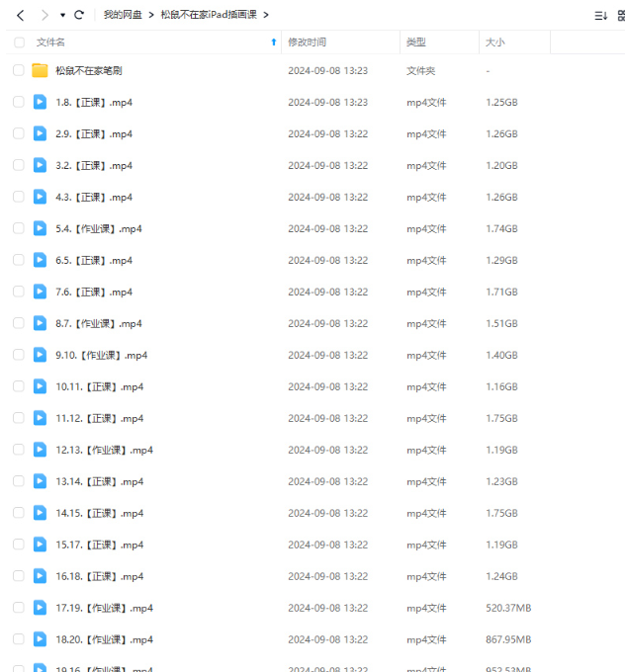This screenshot has width=625, height=672.
Task: Click video icon of 15.17.【正课】.mp4
Action: tap(40, 545)
